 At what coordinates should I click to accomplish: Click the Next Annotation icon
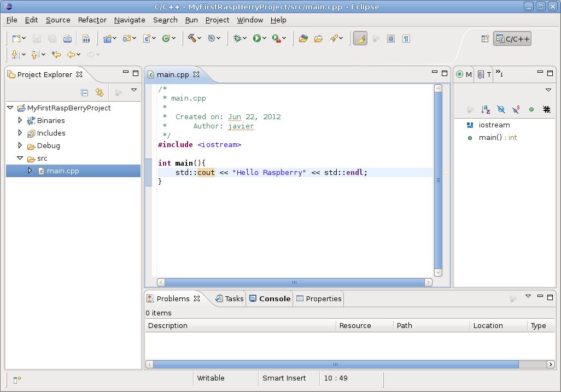pos(15,54)
